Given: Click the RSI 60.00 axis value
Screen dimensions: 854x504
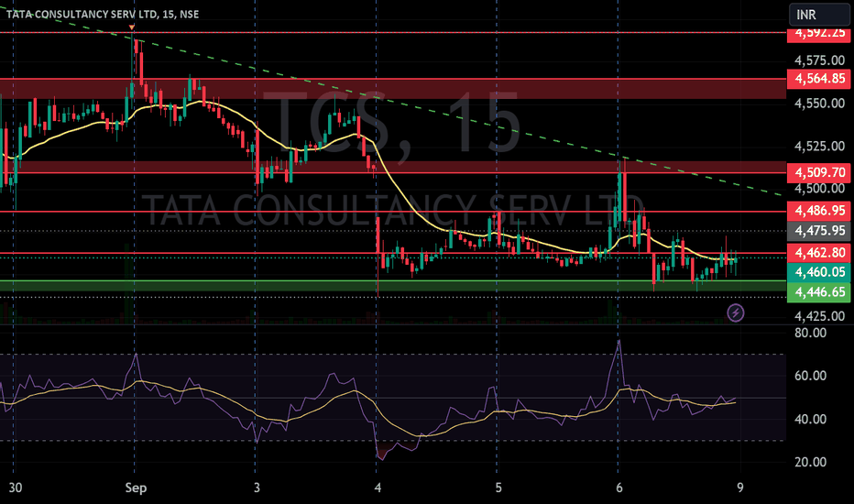Looking at the screenshot, I should click(x=810, y=376).
